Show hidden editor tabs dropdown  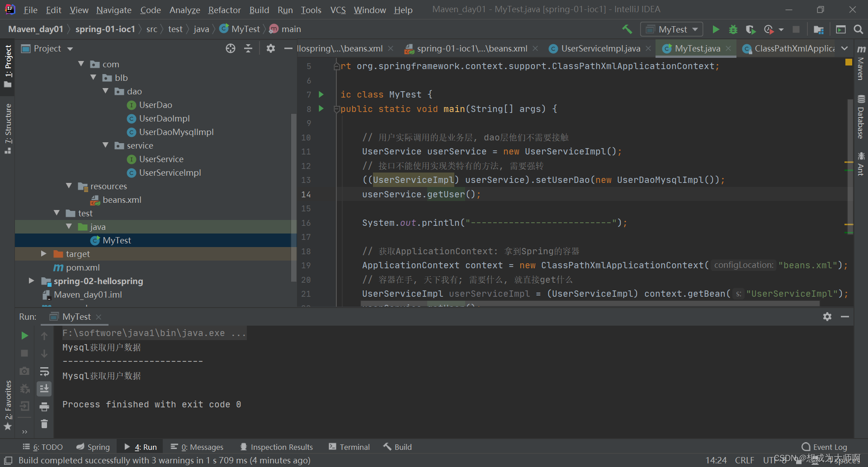click(x=844, y=48)
